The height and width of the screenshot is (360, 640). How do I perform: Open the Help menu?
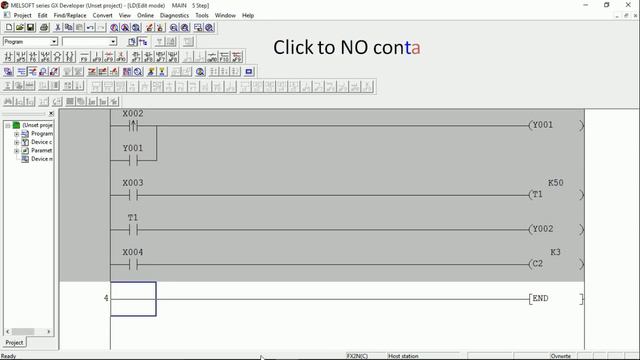(x=248, y=16)
